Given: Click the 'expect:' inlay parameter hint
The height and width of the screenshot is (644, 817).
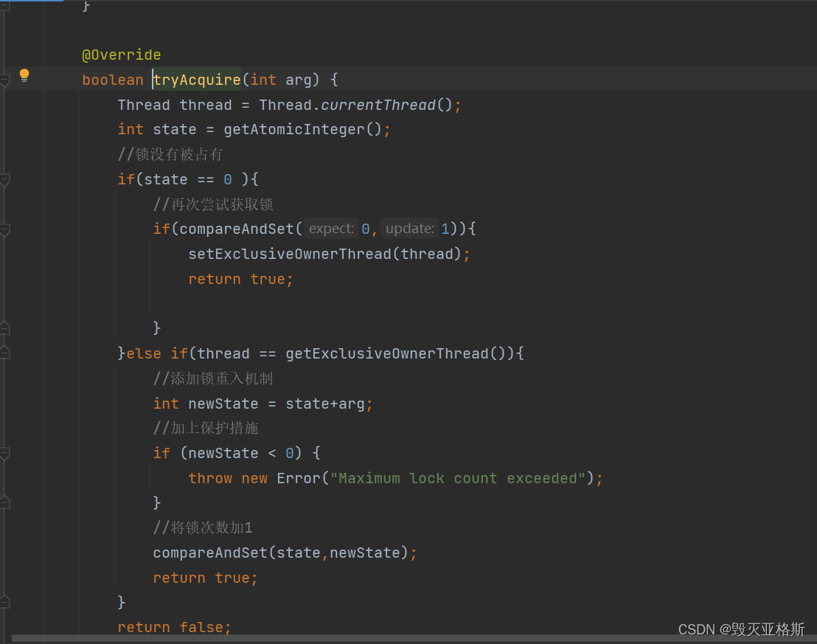Looking at the screenshot, I should [x=331, y=229].
